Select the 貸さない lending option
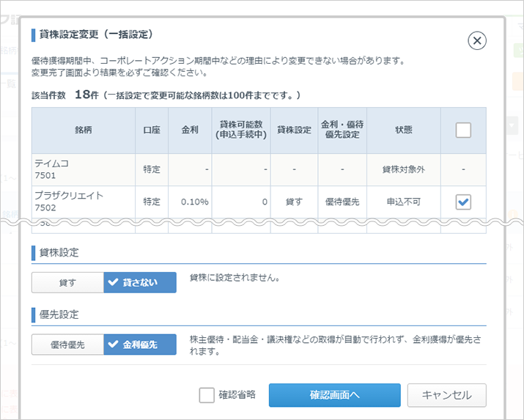The image size is (524, 420). point(140,282)
